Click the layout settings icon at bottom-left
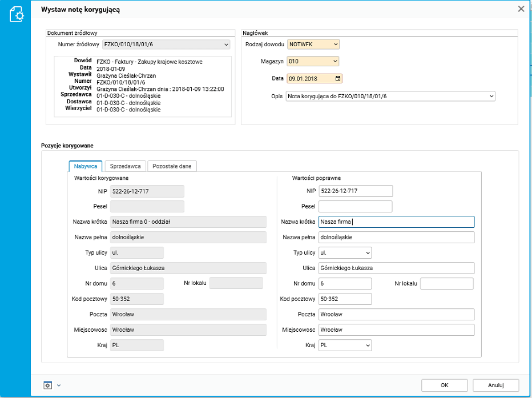The height and width of the screenshot is (398, 532). coord(48,385)
